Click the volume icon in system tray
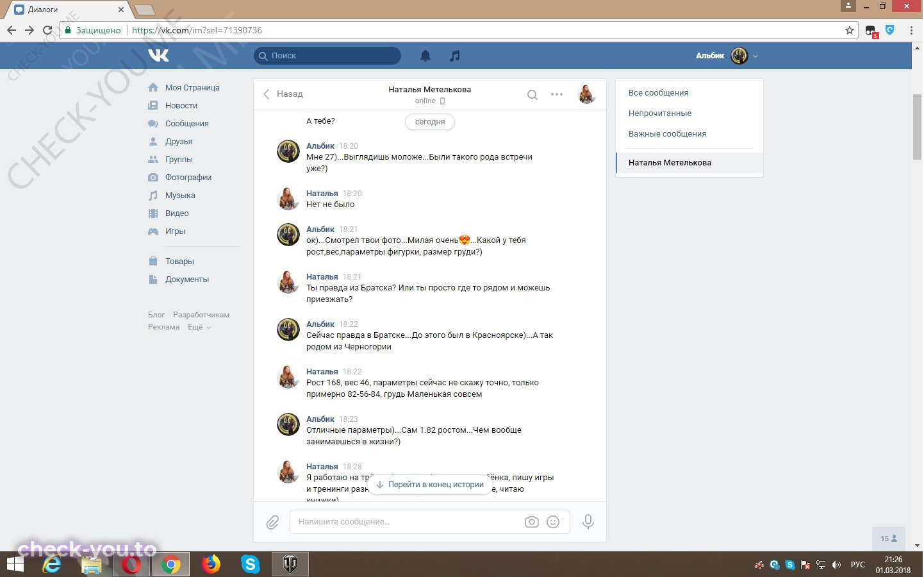 click(836, 565)
